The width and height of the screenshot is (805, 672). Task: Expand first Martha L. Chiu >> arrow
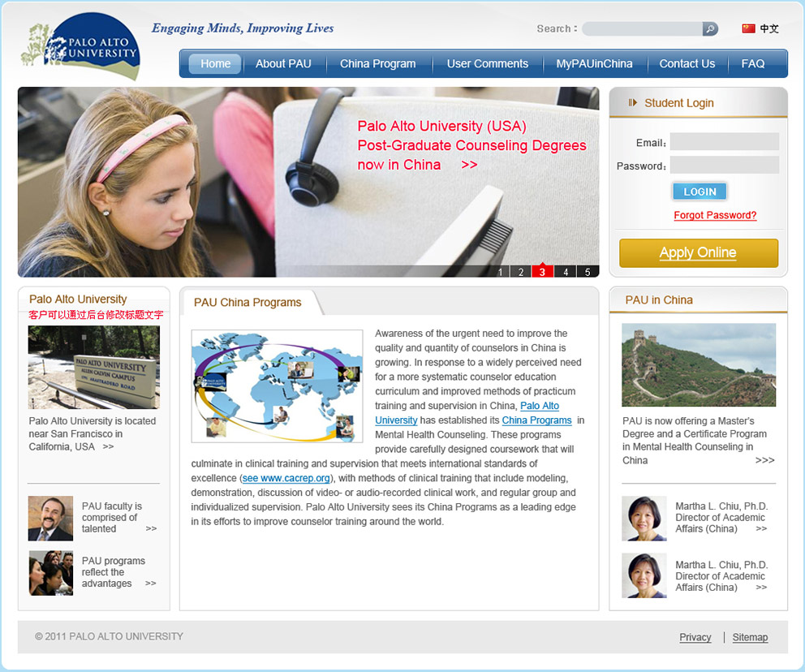coord(761,529)
